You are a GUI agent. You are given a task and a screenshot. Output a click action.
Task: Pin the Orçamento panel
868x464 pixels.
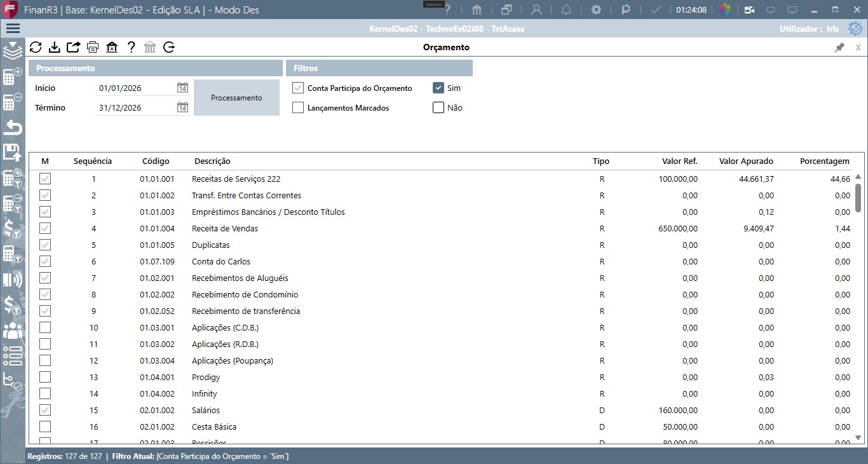click(839, 48)
